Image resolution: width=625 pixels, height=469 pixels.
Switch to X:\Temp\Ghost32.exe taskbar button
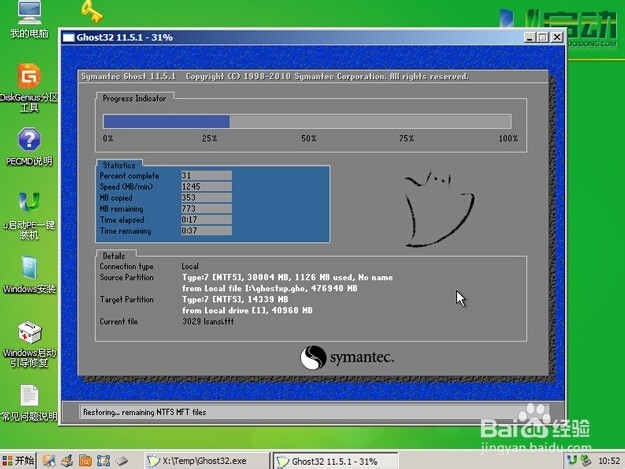click(206, 461)
